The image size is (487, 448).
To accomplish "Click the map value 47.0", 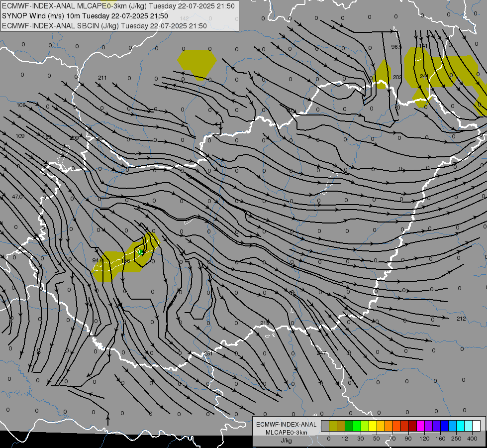I will (17, 197).
